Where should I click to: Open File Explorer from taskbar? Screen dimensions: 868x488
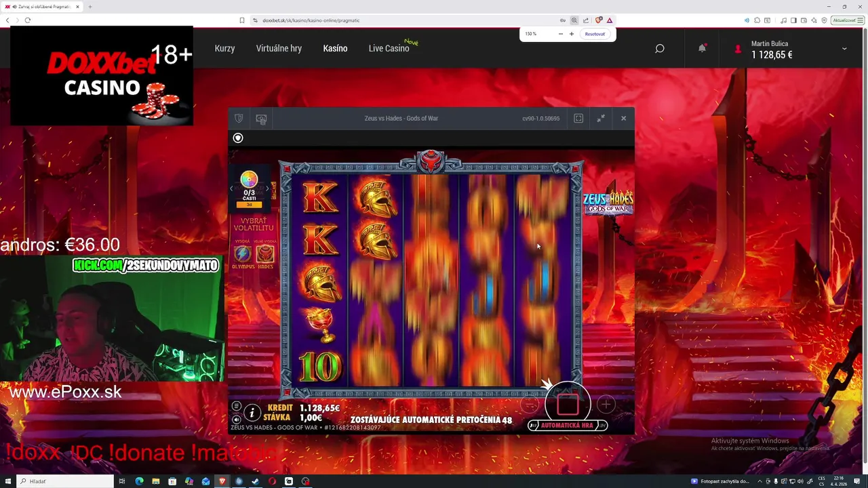[156, 481]
